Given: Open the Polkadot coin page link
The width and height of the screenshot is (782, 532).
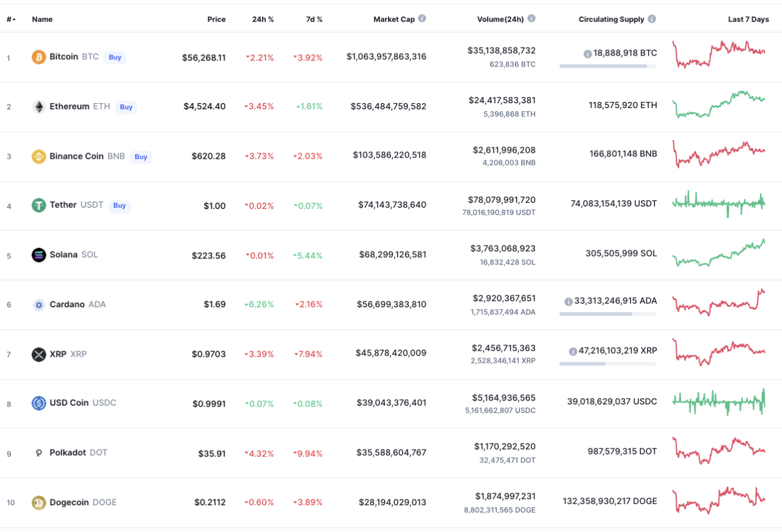Looking at the screenshot, I should click(68, 453).
